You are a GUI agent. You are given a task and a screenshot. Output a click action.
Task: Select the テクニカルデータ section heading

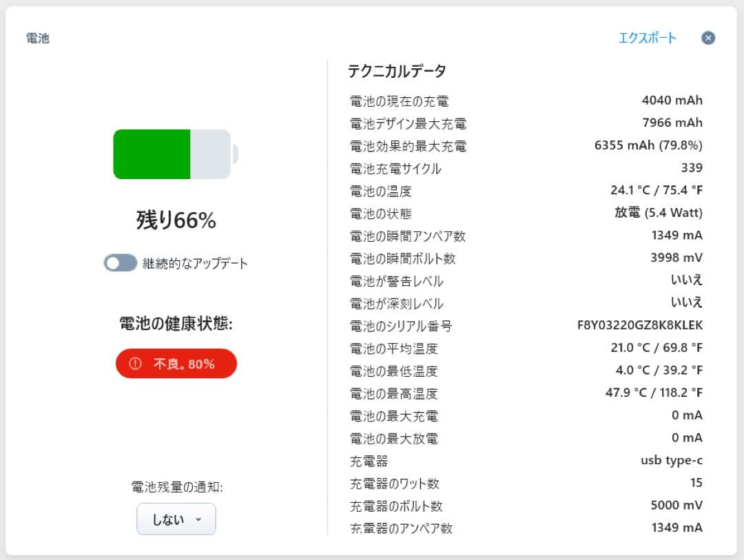(x=396, y=71)
